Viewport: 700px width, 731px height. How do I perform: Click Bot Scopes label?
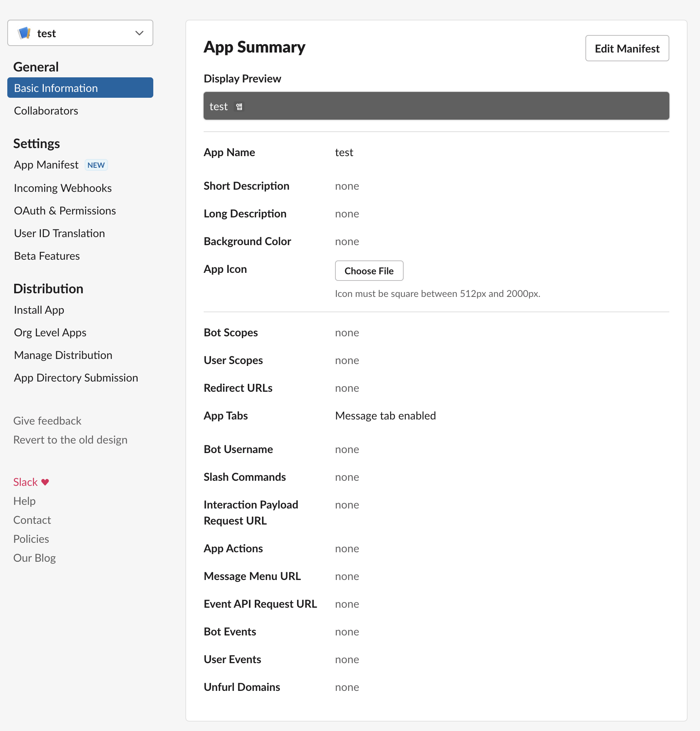click(231, 333)
